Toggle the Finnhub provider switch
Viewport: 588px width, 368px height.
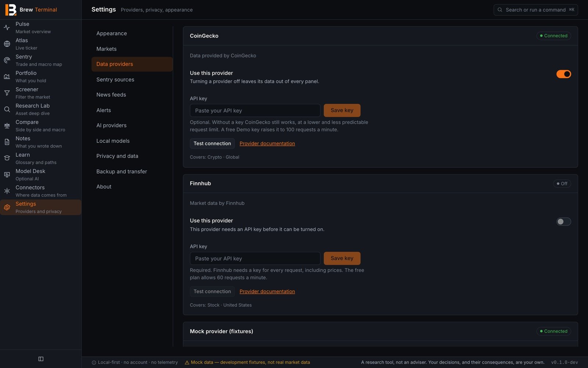tap(563, 222)
